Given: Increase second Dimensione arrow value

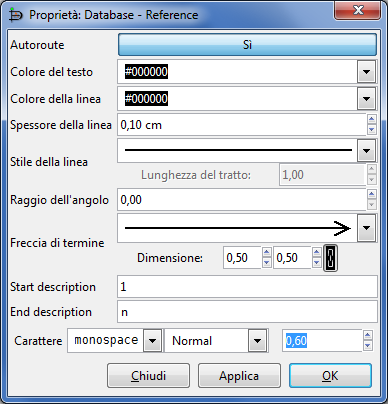Looking at the screenshot, I should 317,252.
